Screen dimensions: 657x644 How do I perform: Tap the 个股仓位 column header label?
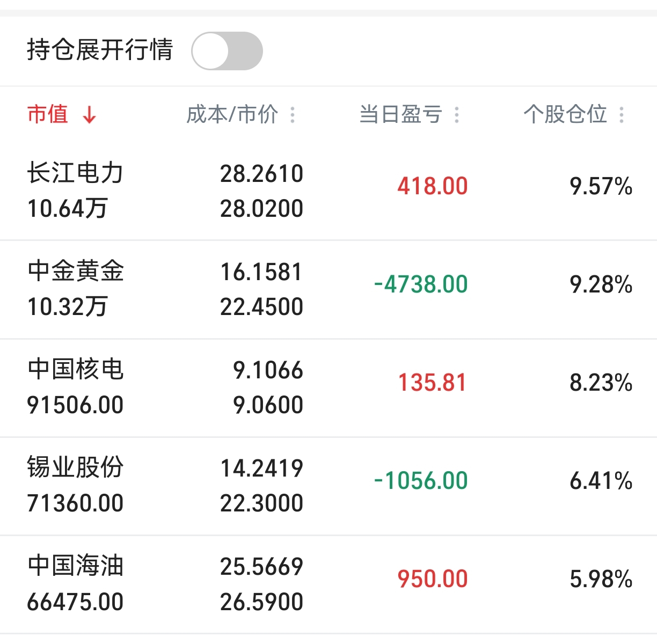(x=565, y=114)
